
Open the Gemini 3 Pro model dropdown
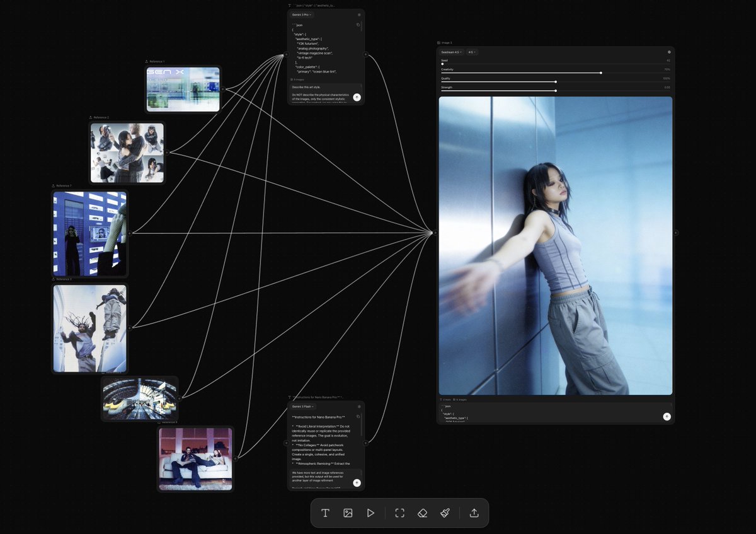click(302, 15)
